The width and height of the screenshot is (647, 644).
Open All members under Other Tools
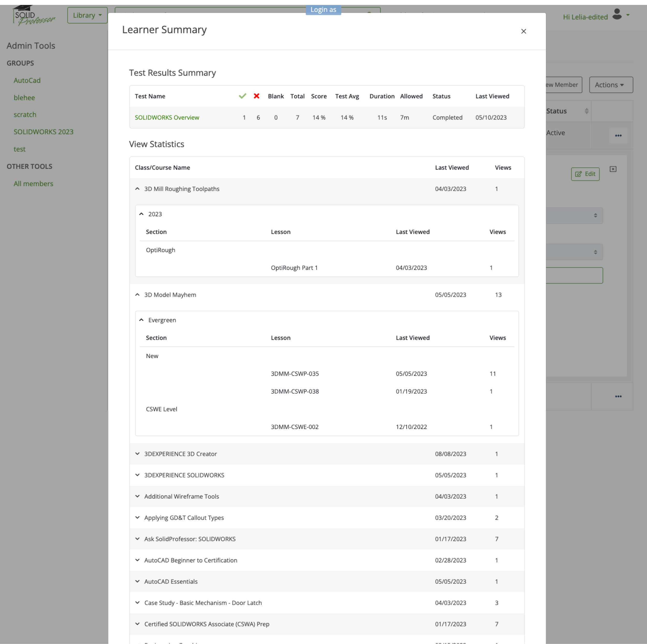33,184
